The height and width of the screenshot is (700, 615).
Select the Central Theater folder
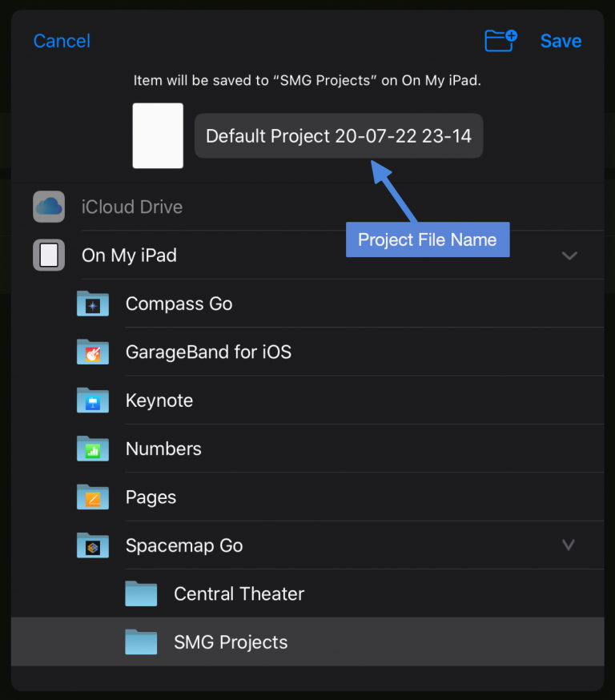(307, 593)
